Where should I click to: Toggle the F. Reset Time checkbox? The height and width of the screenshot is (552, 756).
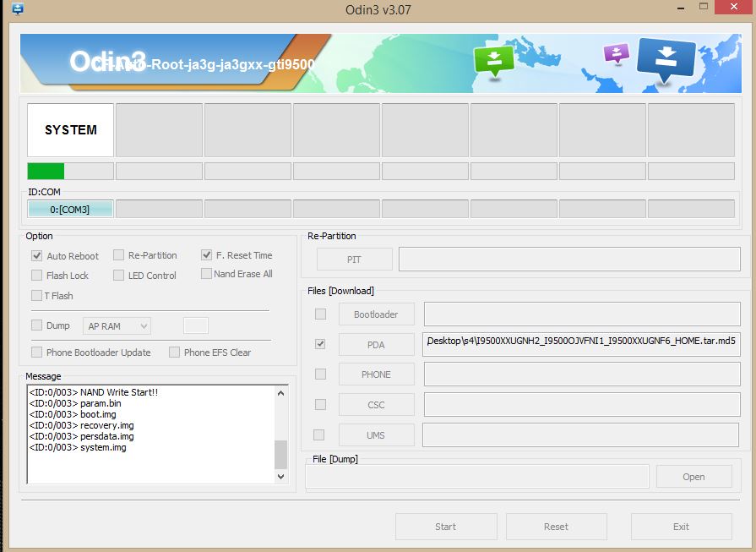click(x=206, y=254)
